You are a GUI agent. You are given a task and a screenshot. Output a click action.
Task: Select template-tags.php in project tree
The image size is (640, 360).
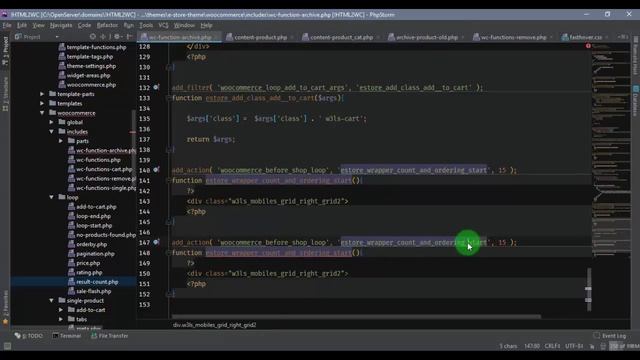point(91,57)
